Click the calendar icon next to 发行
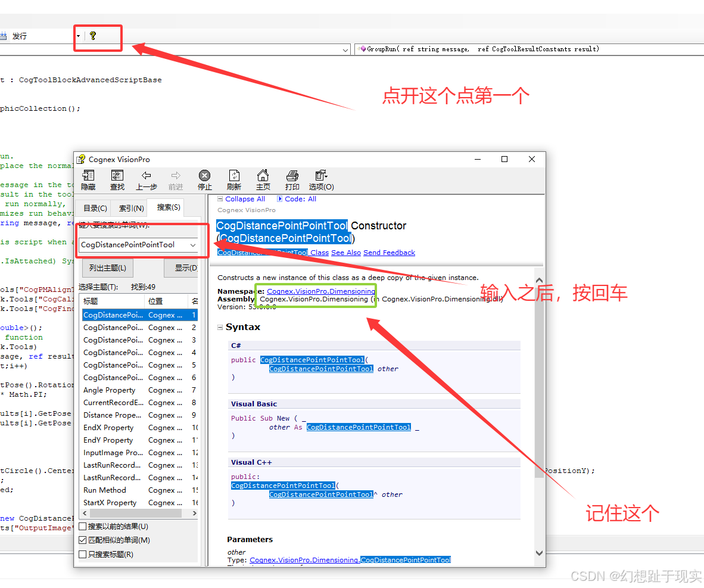Screen dimensions: 704x588 pos(3,36)
